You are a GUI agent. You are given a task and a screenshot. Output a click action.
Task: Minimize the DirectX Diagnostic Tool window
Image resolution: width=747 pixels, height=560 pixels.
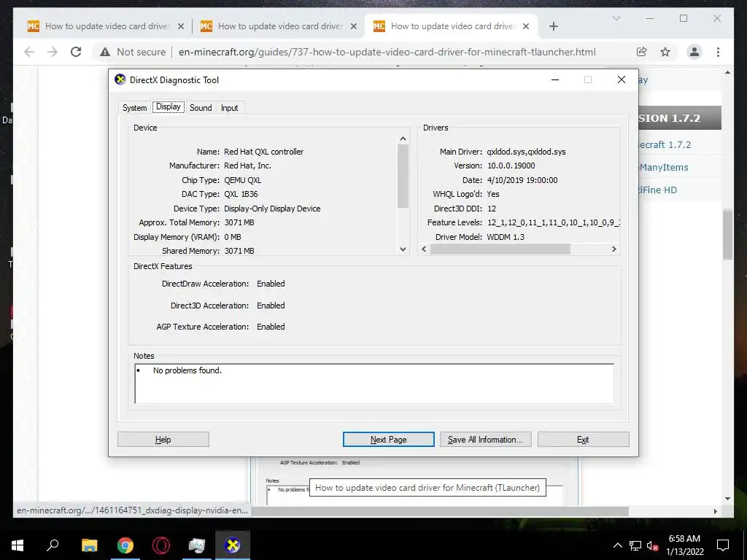coord(554,79)
